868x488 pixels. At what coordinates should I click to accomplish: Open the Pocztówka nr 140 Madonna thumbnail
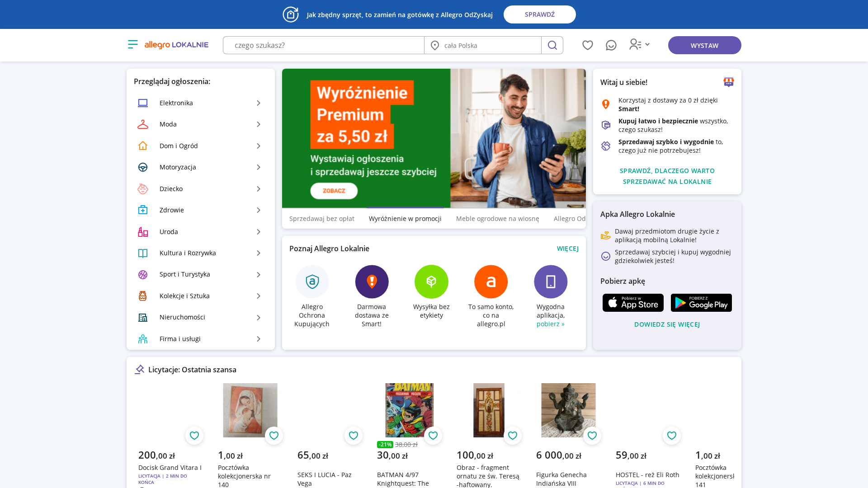point(250,410)
